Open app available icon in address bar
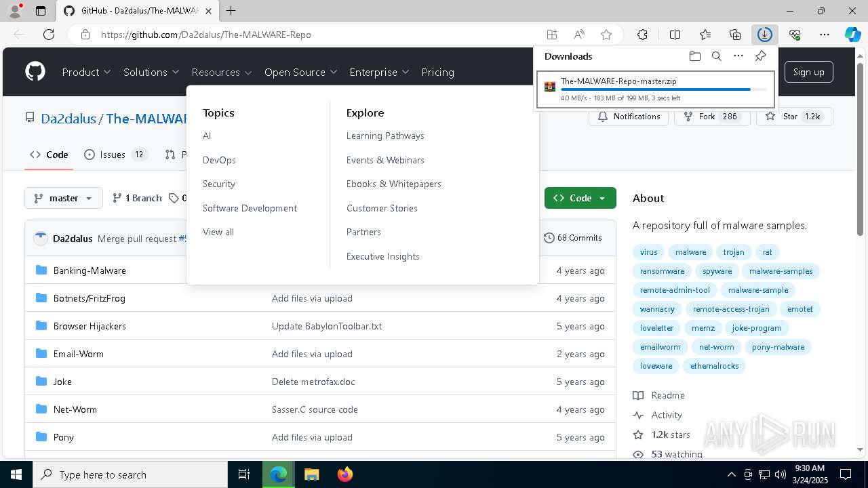Image resolution: width=868 pixels, height=488 pixels. (552, 35)
